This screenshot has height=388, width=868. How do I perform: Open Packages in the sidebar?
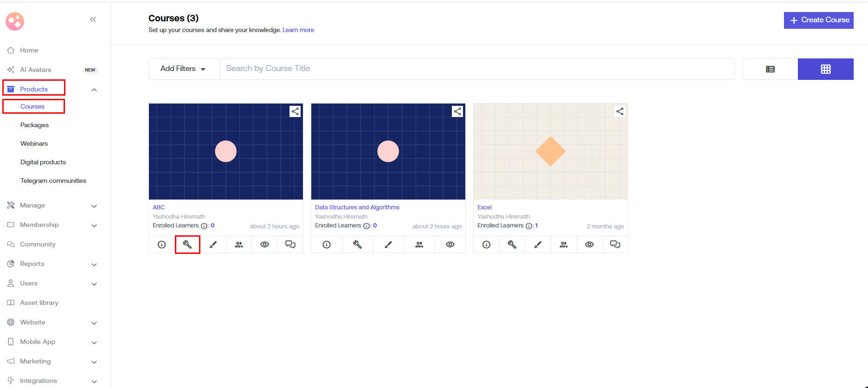click(x=34, y=125)
